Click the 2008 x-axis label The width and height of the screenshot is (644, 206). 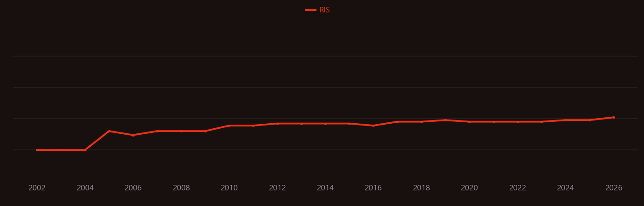point(181,188)
